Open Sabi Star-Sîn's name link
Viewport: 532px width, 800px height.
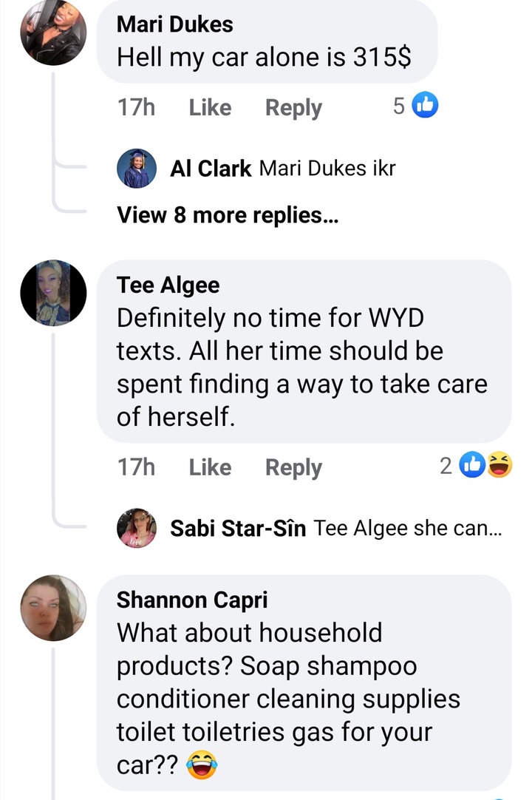[238, 528]
